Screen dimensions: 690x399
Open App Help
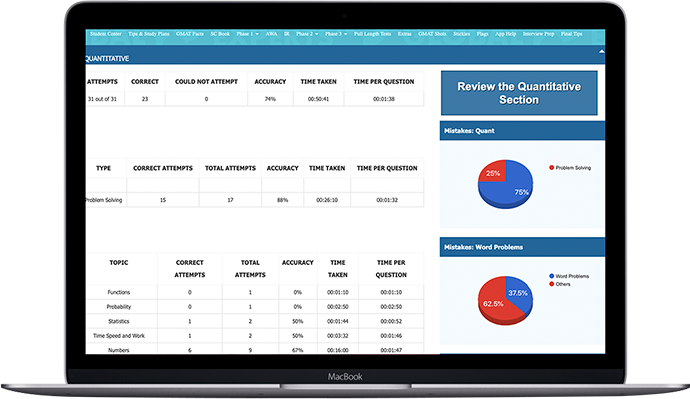click(x=505, y=34)
